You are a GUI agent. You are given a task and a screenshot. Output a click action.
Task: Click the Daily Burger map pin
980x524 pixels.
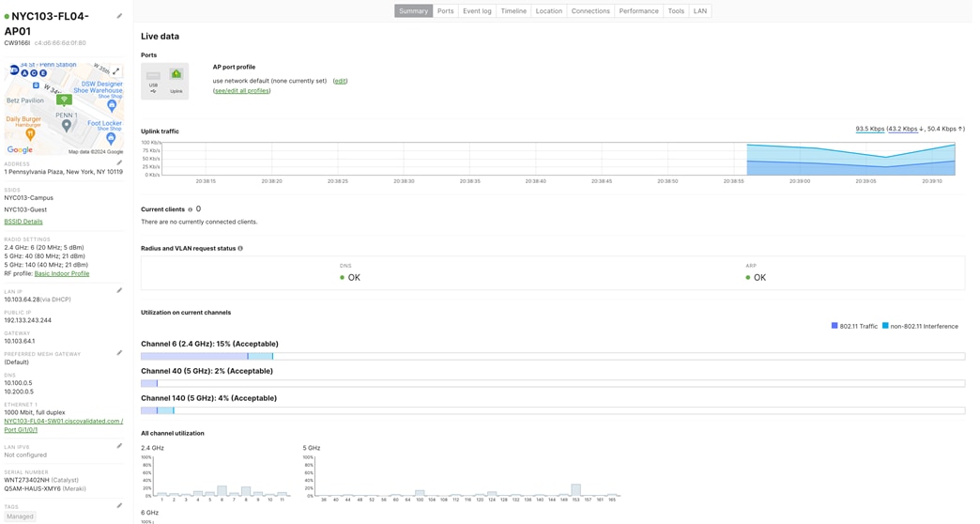click(x=30, y=133)
